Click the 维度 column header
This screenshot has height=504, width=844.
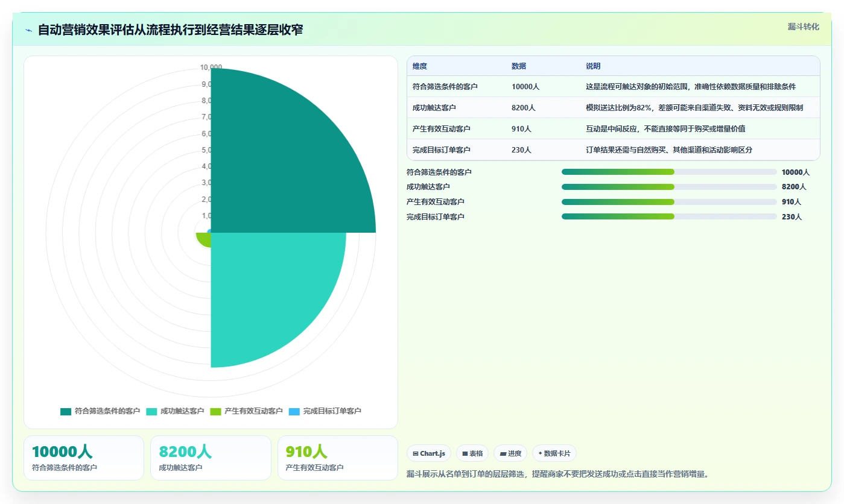click(420, 66)
